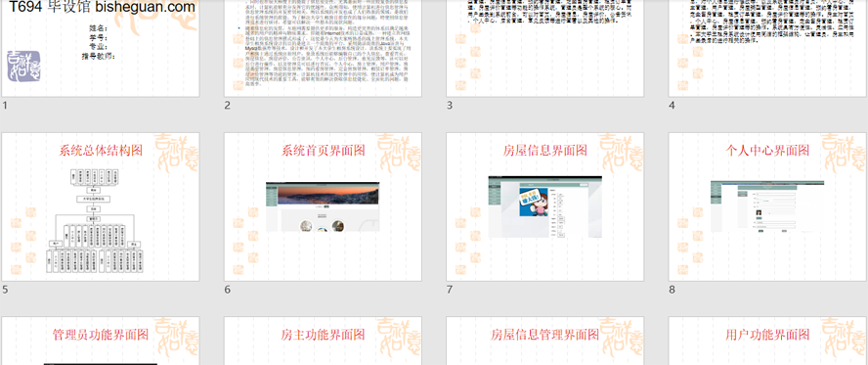868x365 pixels.
Task: Select the 房屋信息管理界面图 slide
Action: [x=545, y=341]
